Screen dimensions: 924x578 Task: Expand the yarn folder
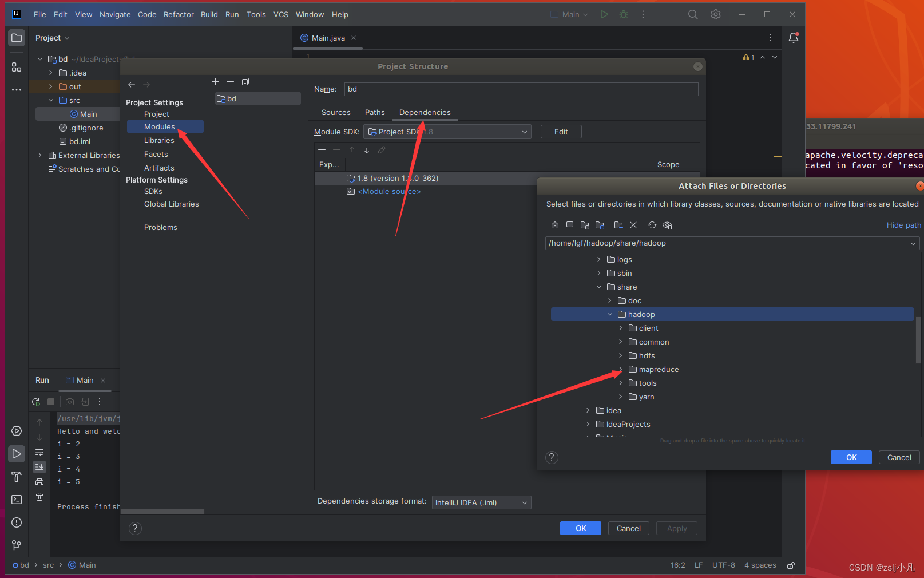pyautogui.click(x=621, y=397)
